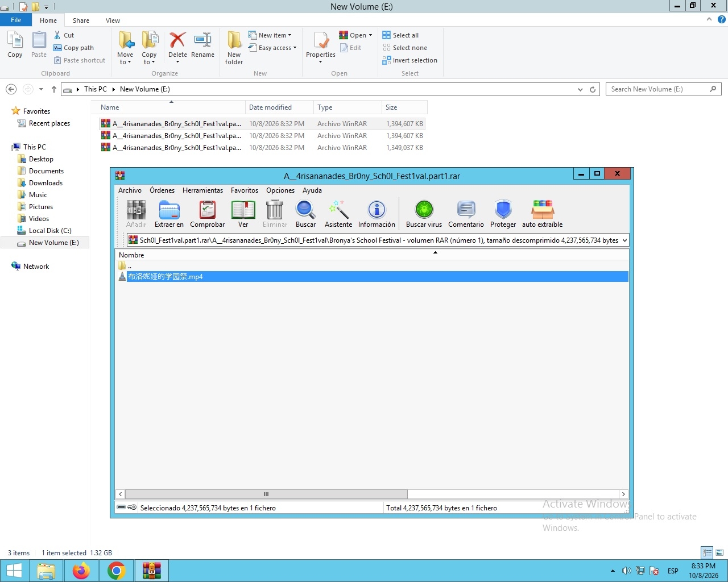The image size is (728, 582).
Task: Click Select all in the ribbon
Action: click(400, 35)
